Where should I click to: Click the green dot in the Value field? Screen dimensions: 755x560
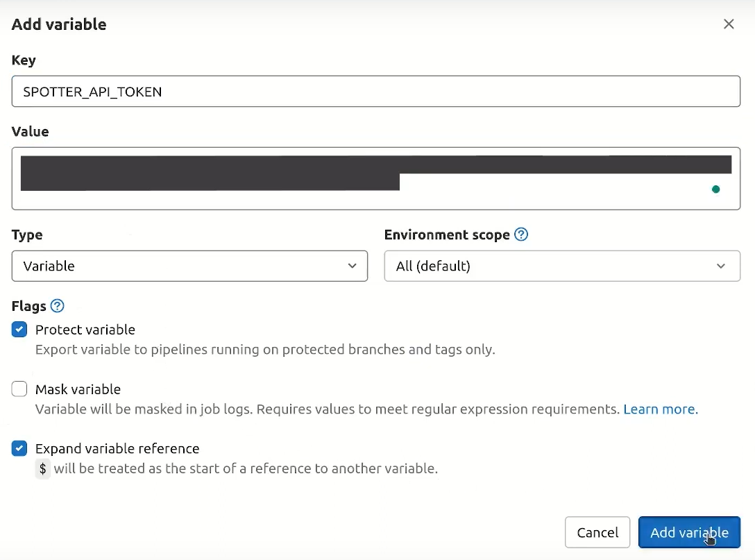click(715, 189)
